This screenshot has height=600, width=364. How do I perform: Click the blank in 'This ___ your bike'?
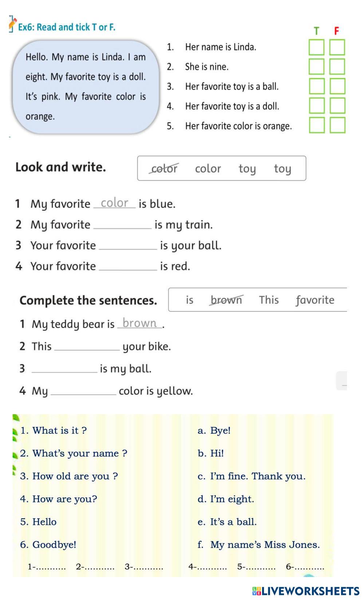click(87, 346)
